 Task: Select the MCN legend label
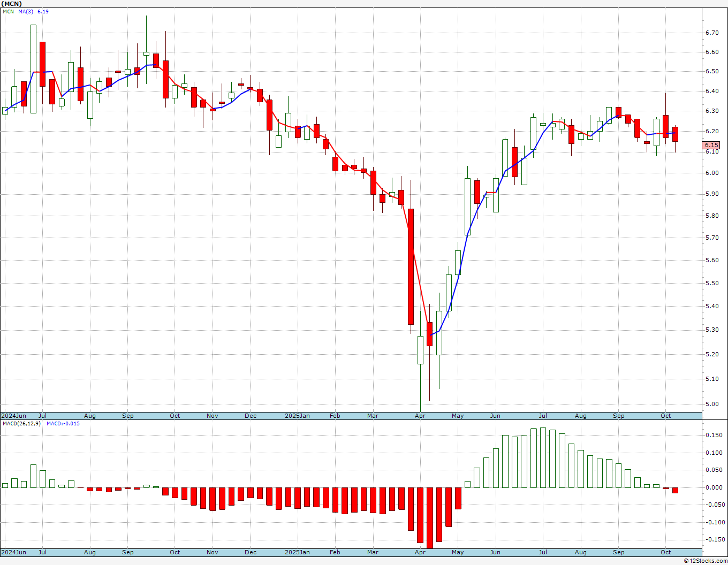pos(8,11)
